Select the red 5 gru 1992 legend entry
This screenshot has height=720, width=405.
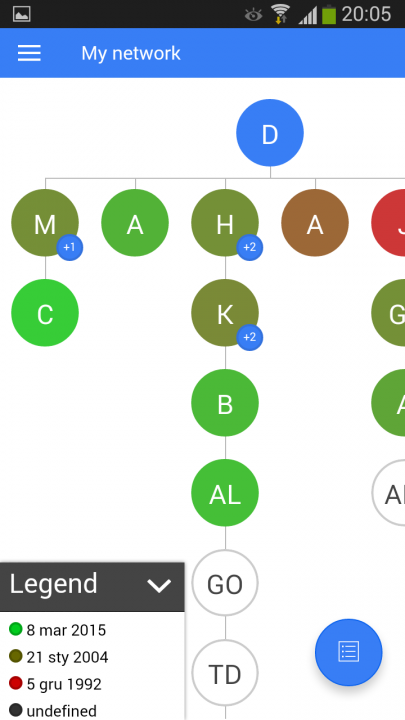tap(55, 684)
